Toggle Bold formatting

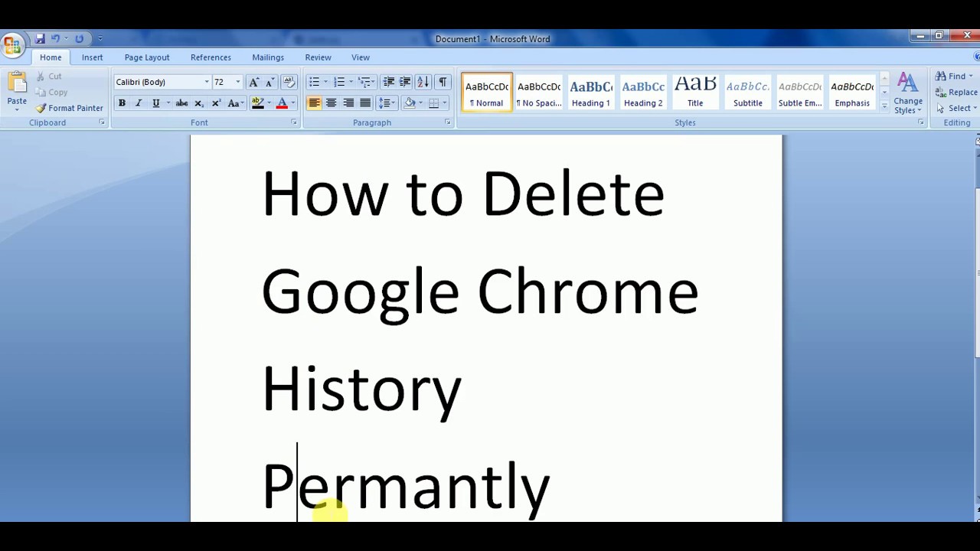122,103
